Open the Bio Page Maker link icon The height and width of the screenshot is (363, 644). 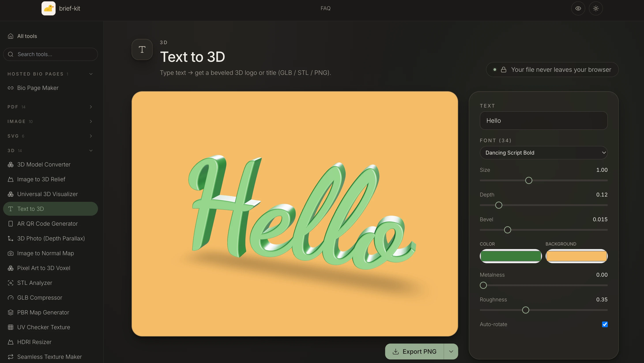coord(11,88)
